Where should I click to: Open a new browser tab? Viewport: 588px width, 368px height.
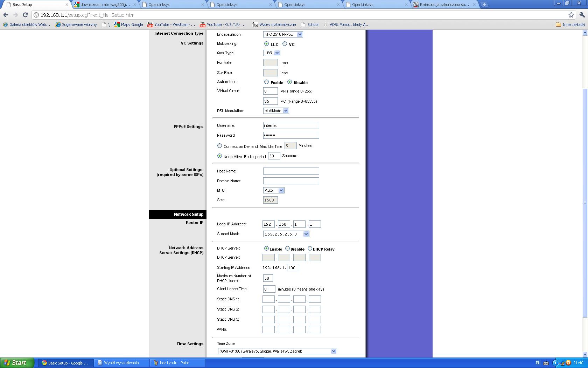coord(484,5)
